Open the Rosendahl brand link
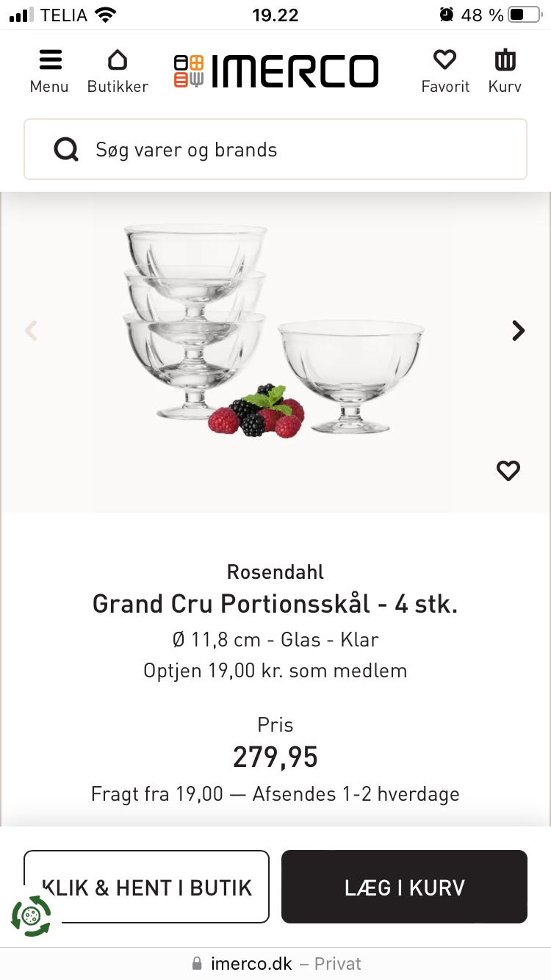The width and height of the screenshot is (551, 980). tap(275, 572)
